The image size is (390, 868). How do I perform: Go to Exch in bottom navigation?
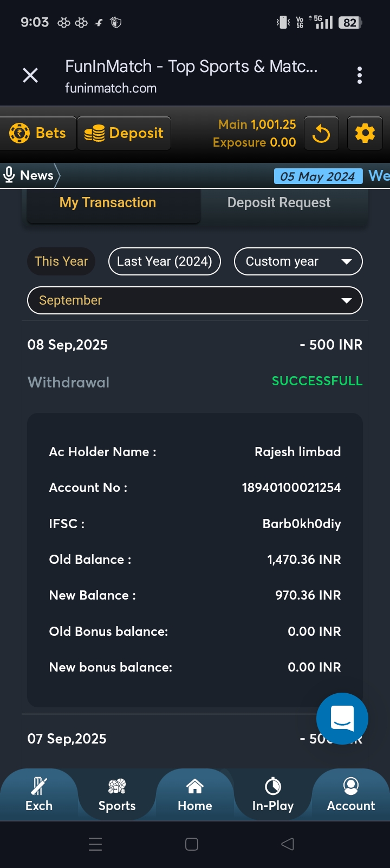tap(39, 794)
